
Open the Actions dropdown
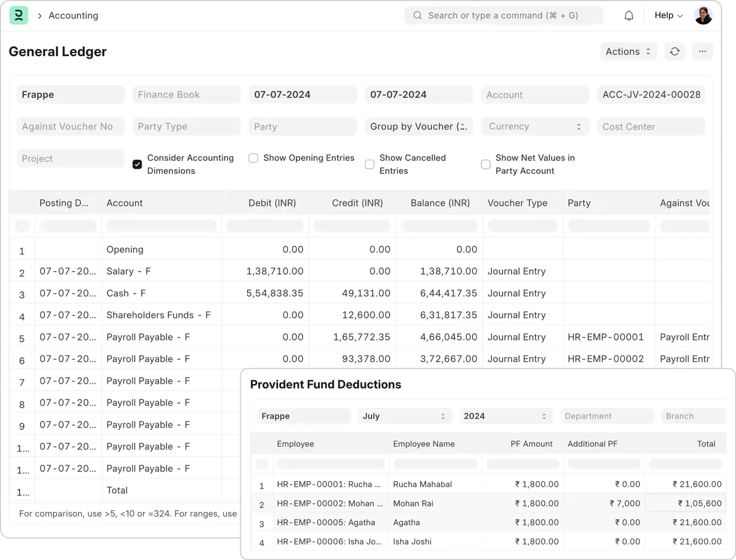coord(629,51)
